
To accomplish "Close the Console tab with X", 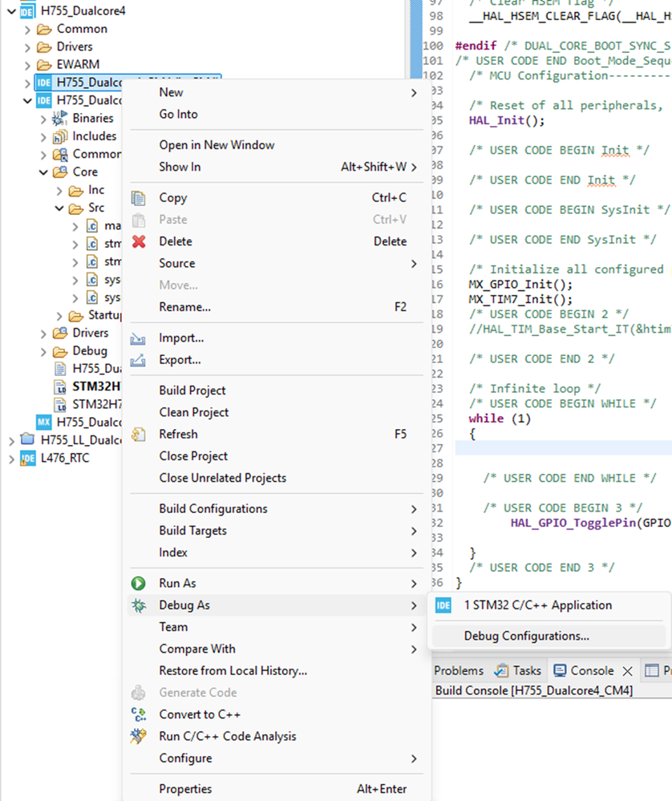I will pos(628,671).
